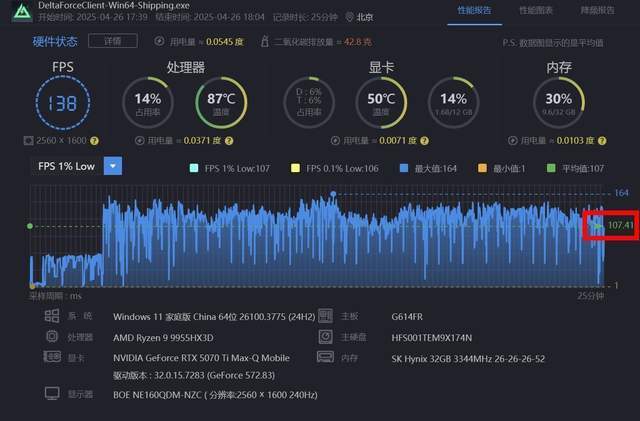Viewport: 640px width, 421px height.
Task: Click the Windows system icon
Action: 50,316
